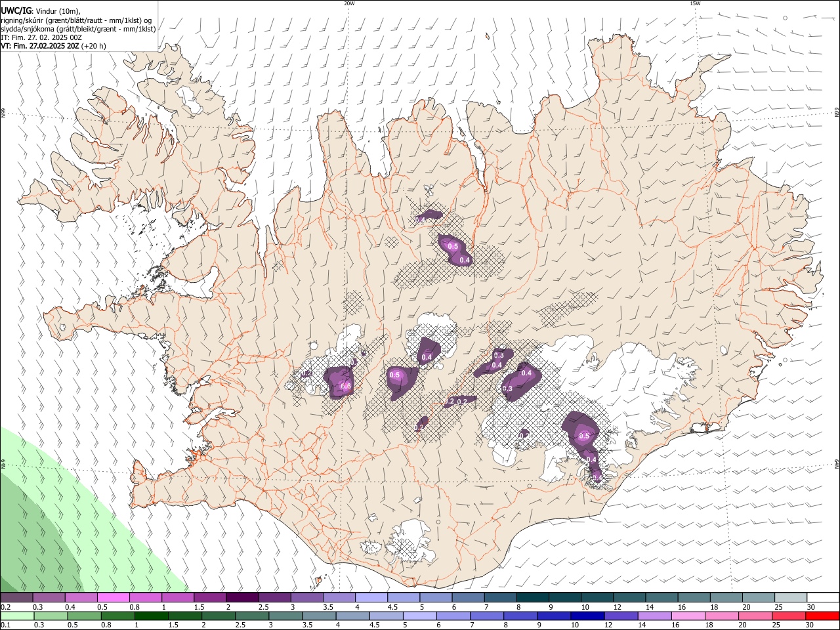Pick the darkest green 1–1.5 swatch, bottom row

152,616
